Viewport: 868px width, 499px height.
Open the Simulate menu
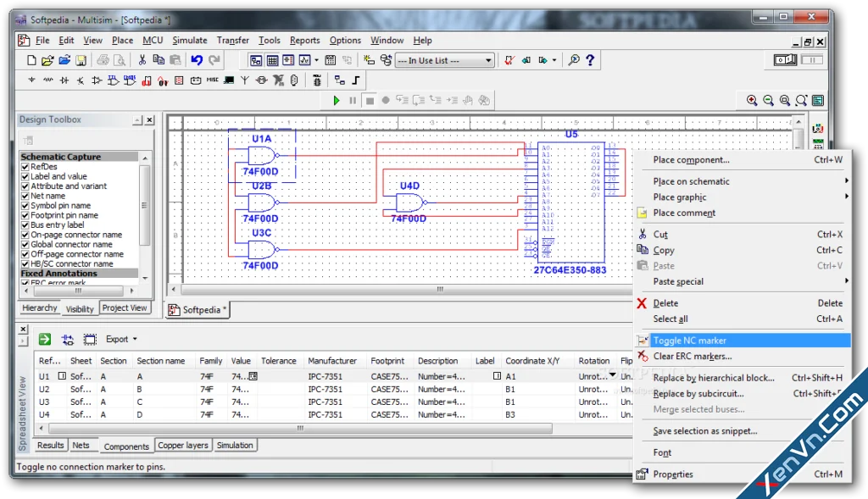pos(190,41)
